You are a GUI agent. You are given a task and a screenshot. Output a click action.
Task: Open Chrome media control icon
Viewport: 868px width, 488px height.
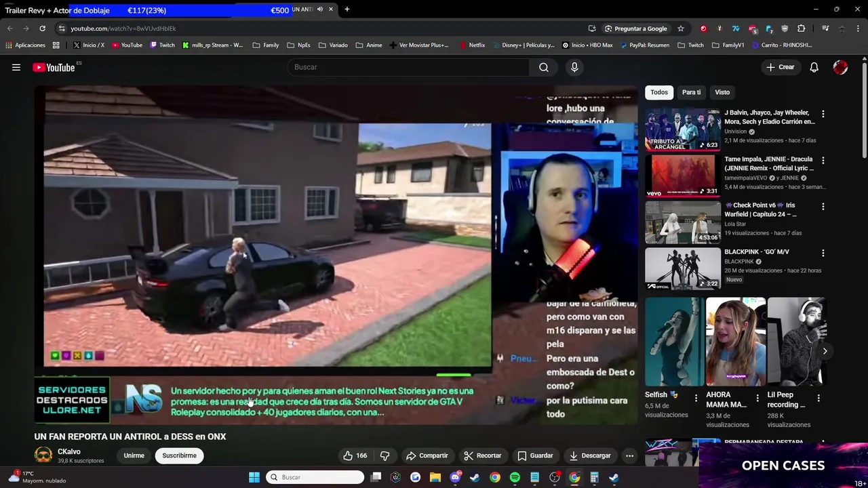[x=825, y=28]
